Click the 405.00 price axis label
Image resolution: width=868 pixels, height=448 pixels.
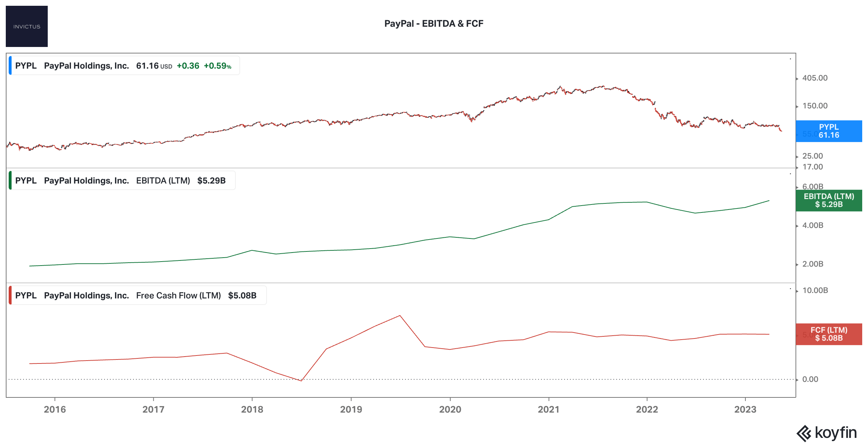pyautogui.click(x=815, y=78)
